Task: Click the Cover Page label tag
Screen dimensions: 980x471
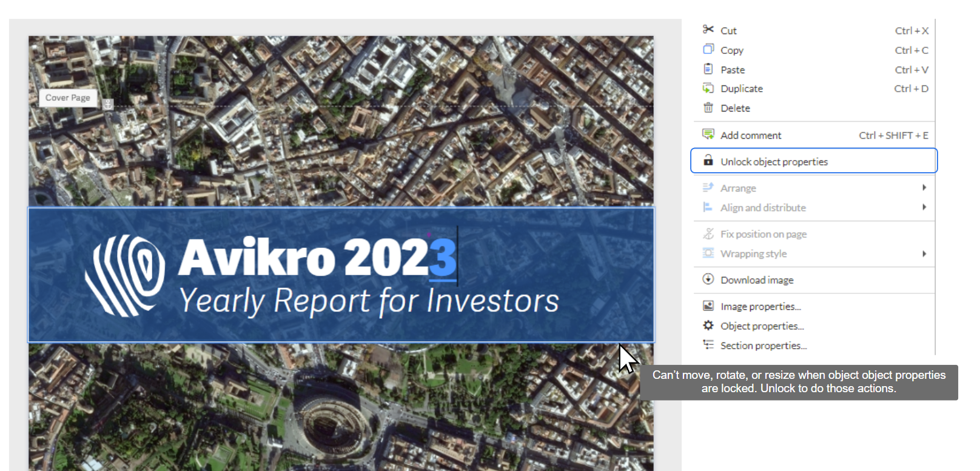Action: click(x=67, y=98)
